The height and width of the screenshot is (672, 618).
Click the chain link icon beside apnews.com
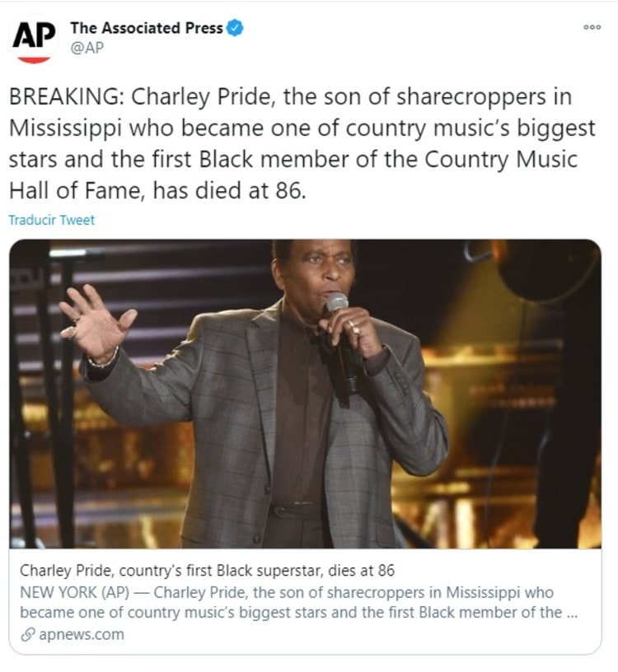tap(26, 634)
